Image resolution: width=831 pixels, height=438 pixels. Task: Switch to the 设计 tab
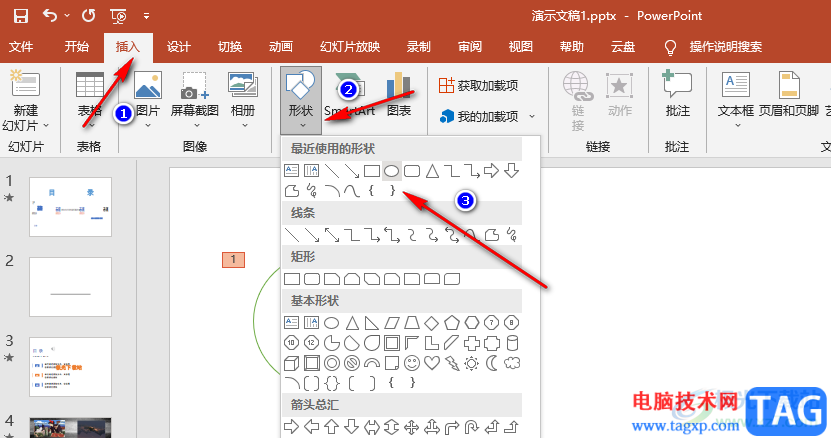(x=179, y=47)
